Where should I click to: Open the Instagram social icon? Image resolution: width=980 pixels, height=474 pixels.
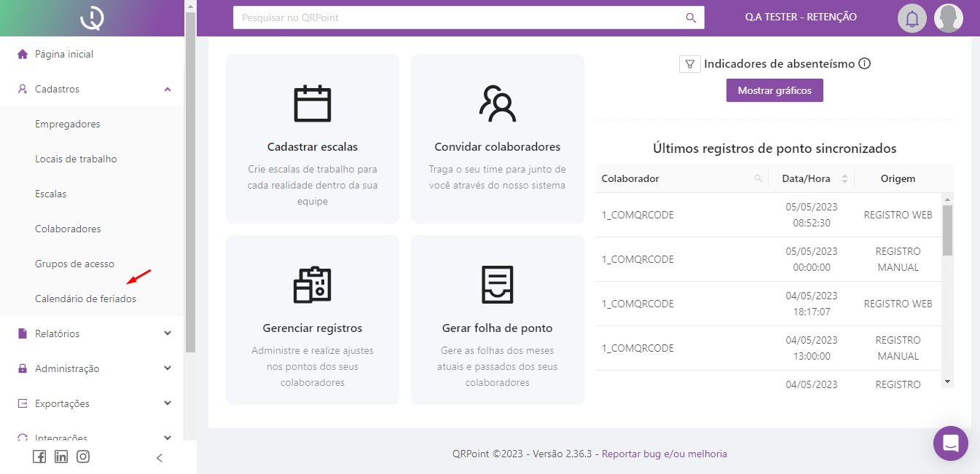point(83,457)
